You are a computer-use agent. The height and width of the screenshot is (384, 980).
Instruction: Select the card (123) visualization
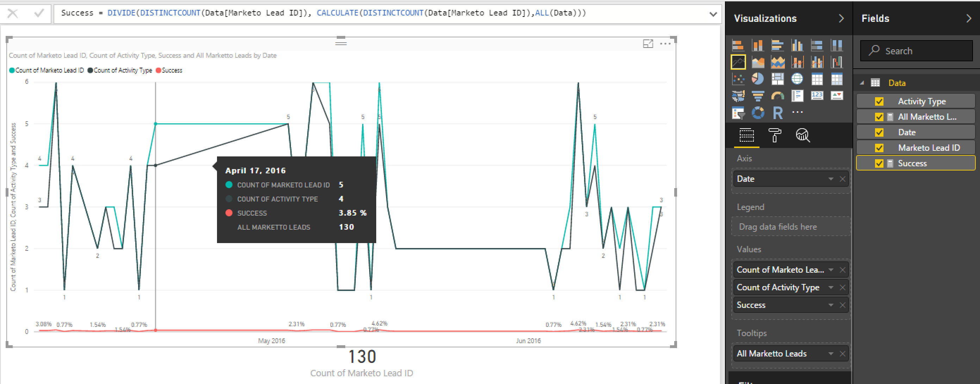(817, 95)
